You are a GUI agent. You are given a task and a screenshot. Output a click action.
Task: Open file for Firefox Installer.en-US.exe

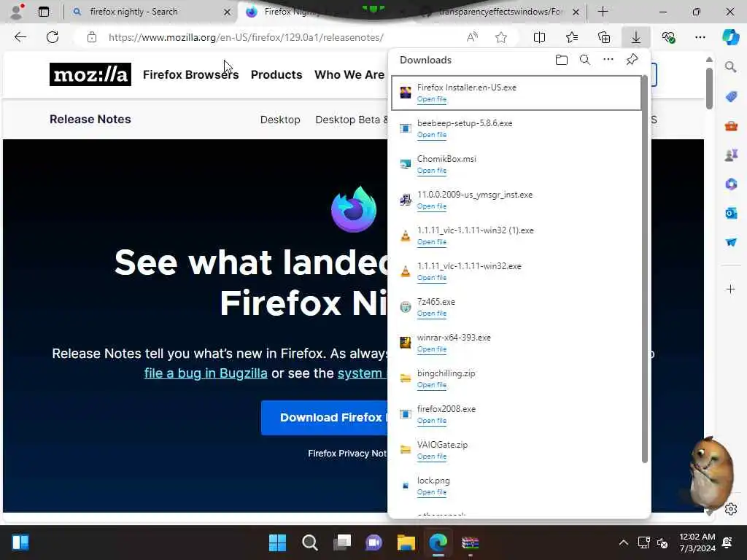(432, 99)
